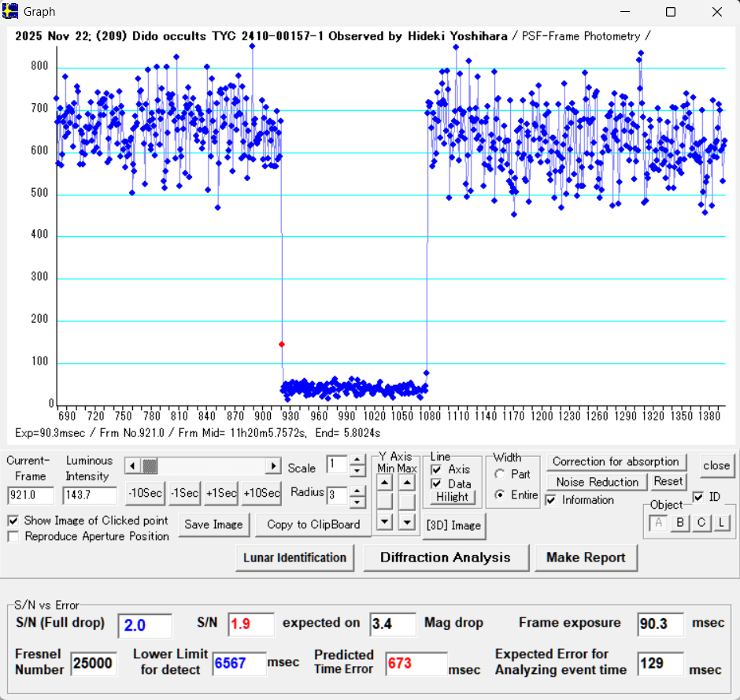This screenshot has width=740, height=700.
Task: Enable Reproduce Aperture Position checkbox
Action: [13, 537]
